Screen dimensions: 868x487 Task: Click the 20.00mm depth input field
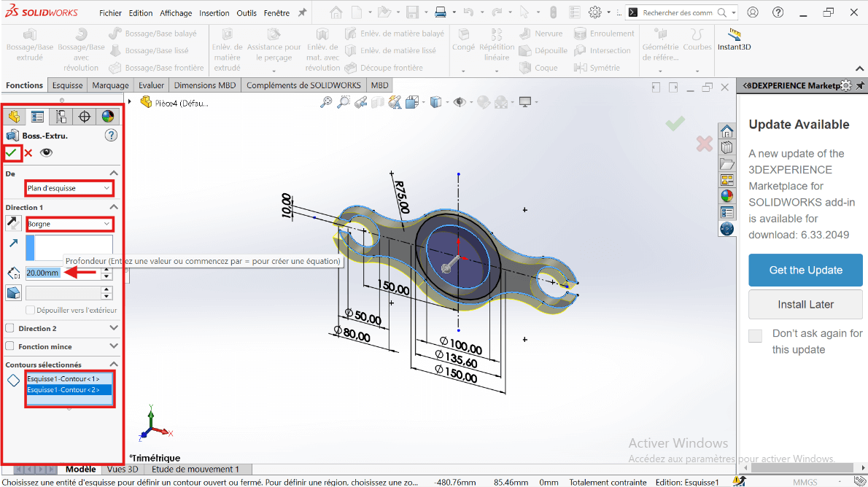(x=61, y=273)
